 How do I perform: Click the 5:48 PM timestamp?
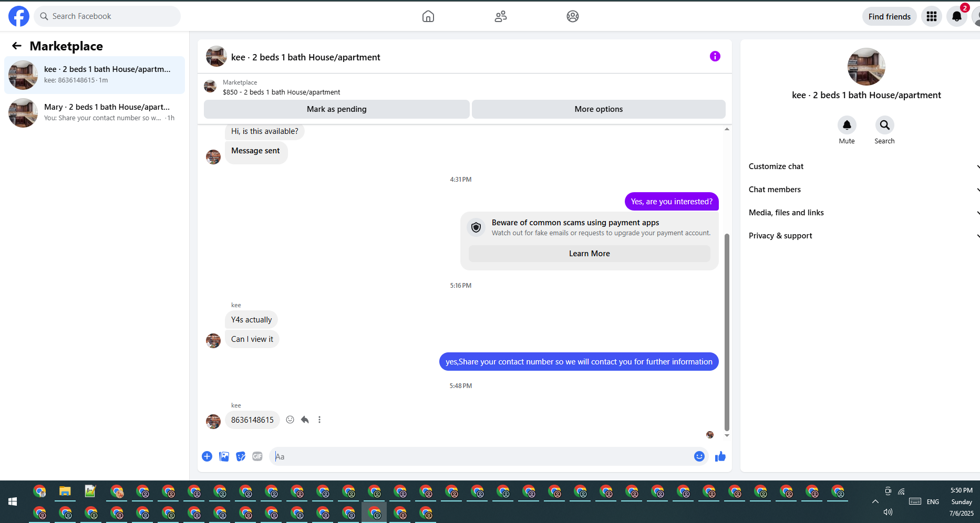click(x=461, y=386)
